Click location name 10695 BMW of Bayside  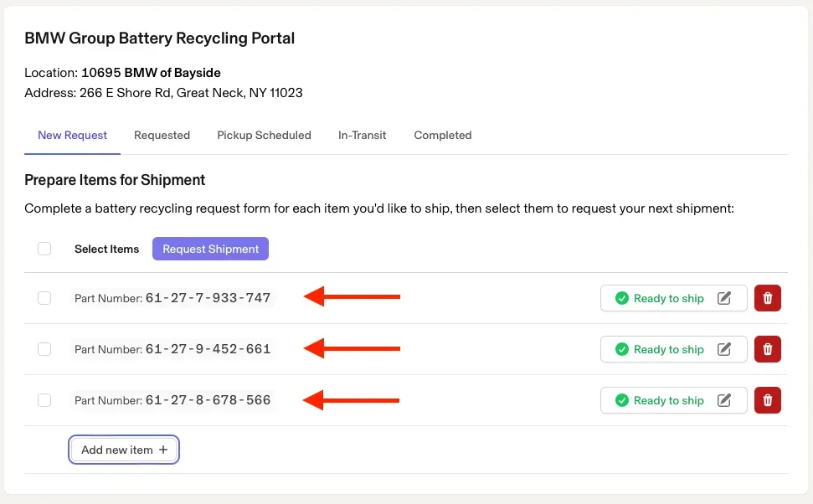pos(151,73)
